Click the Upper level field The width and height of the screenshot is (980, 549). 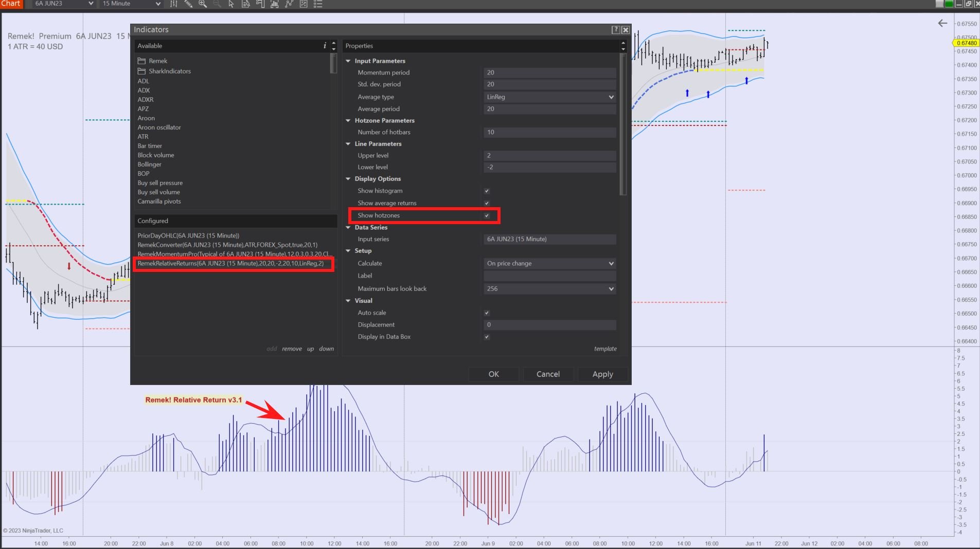pyautogui.click(x=550, y=155)
